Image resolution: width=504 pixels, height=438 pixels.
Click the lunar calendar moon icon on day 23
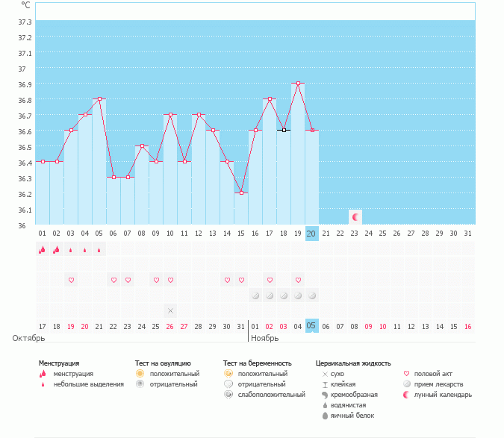(x=355, y=217)
